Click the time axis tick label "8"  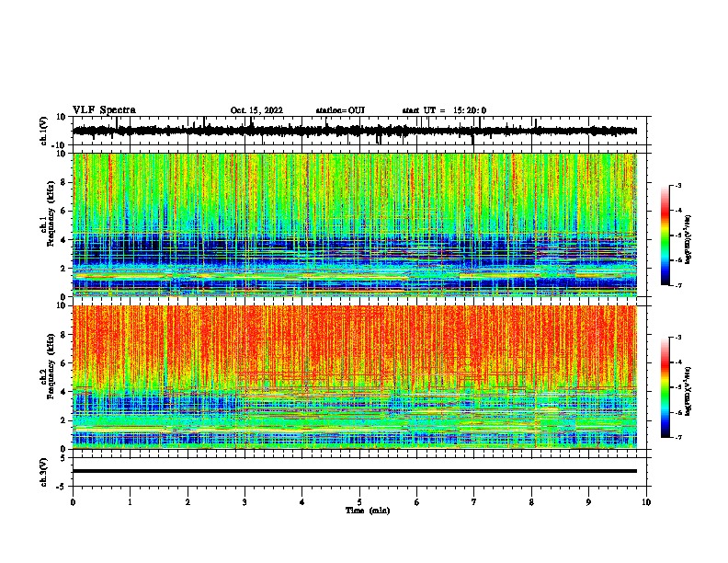(x=531, y=502)
